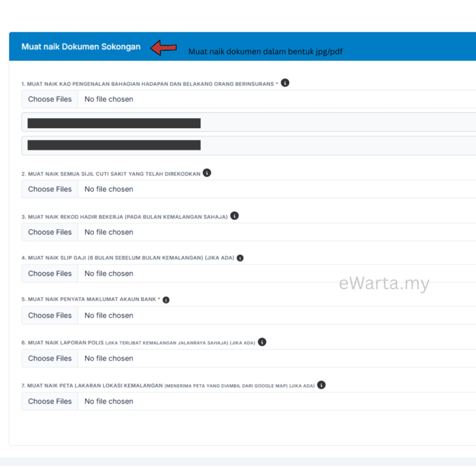476x476 pixels.
Task: Choose Files for Rekod Hadir Bekerja
Action: click(50, 232)
